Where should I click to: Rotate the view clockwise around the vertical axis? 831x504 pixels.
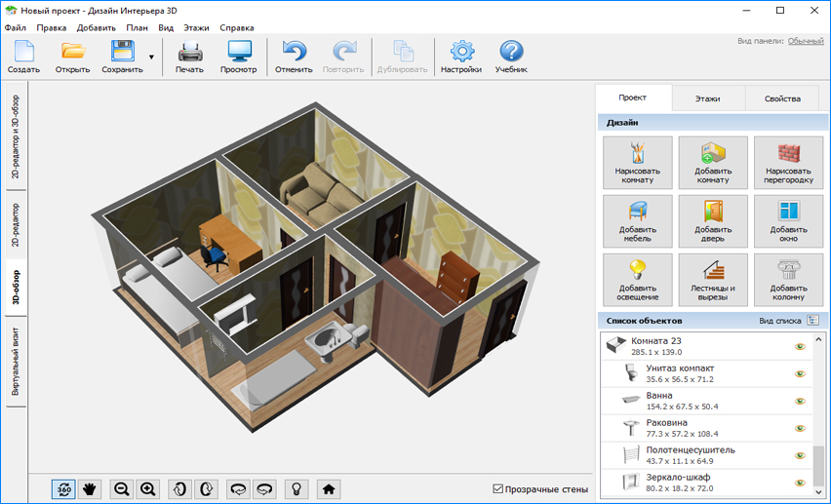click(x=206, y=488)
